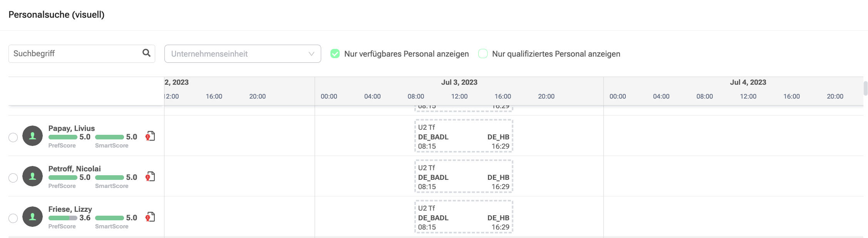
Task: Click Papay, Livius avatar icon
Action: (x=32, y=136)
